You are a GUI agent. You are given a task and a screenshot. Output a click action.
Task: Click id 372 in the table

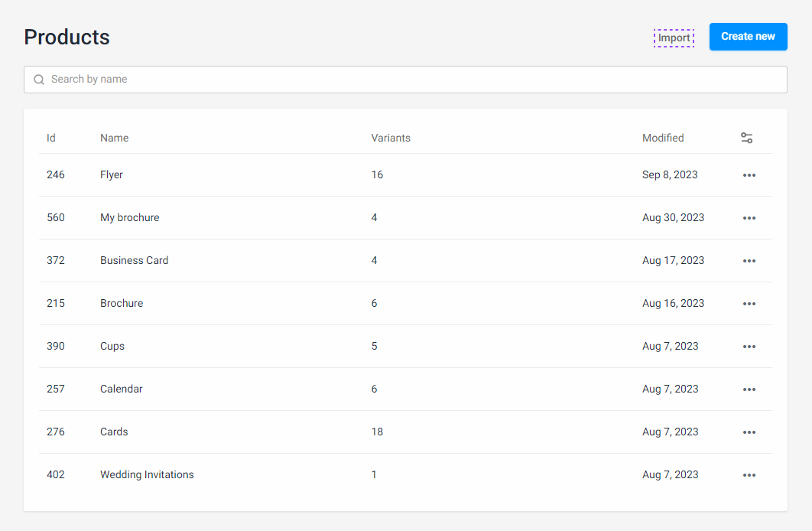55,260
